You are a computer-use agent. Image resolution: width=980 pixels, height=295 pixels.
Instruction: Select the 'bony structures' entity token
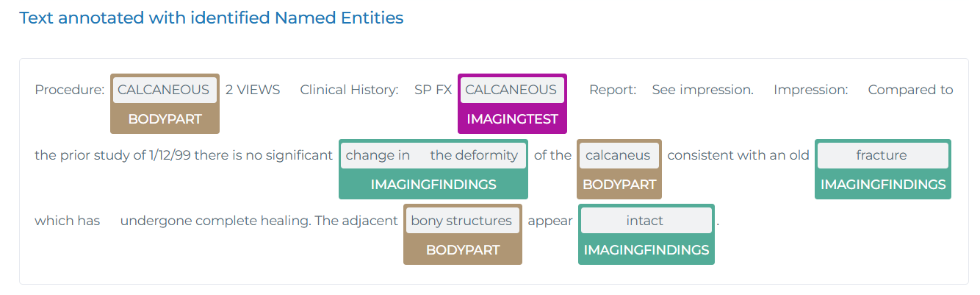click(x=461, y=221)
